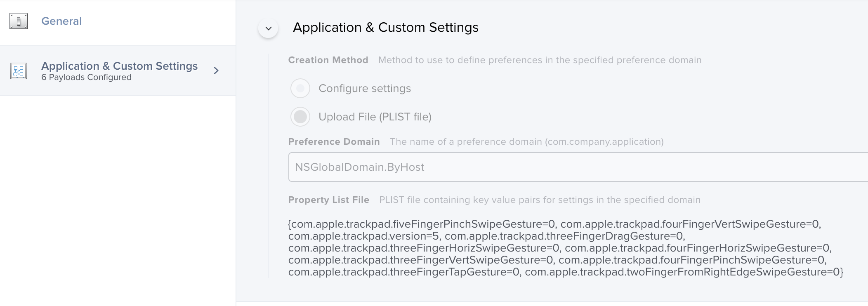
Task: Click the Upload File (PLIST file) label text
Action: coord(375,117)
